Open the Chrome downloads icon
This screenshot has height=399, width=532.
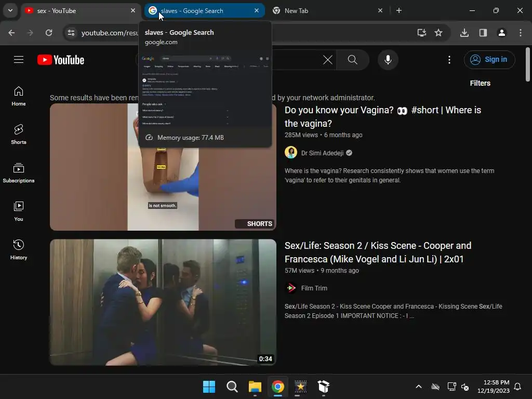click(464, 33)
